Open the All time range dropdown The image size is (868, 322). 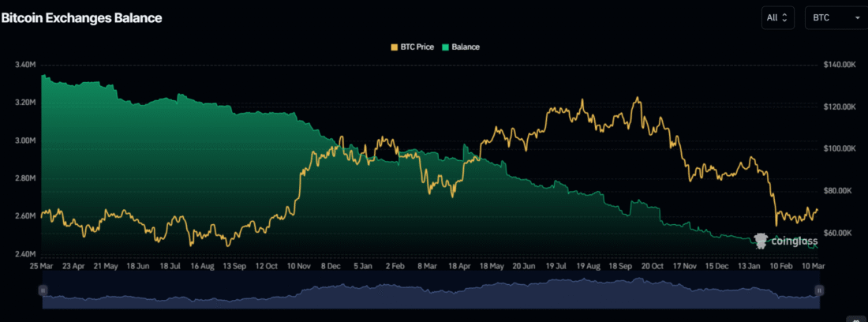(x=777, y=17)
